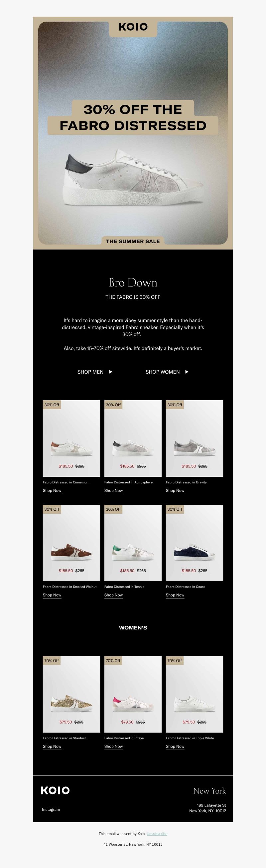The image size is (266, 868).
Task: Click THE SUMMER SALE banner label
Action: point(133,241)
